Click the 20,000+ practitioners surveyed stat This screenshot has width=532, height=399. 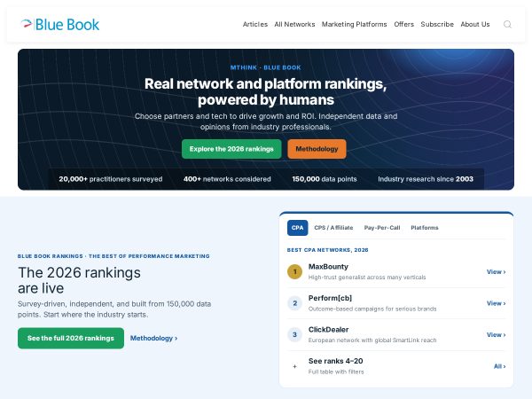pos(111,179)
